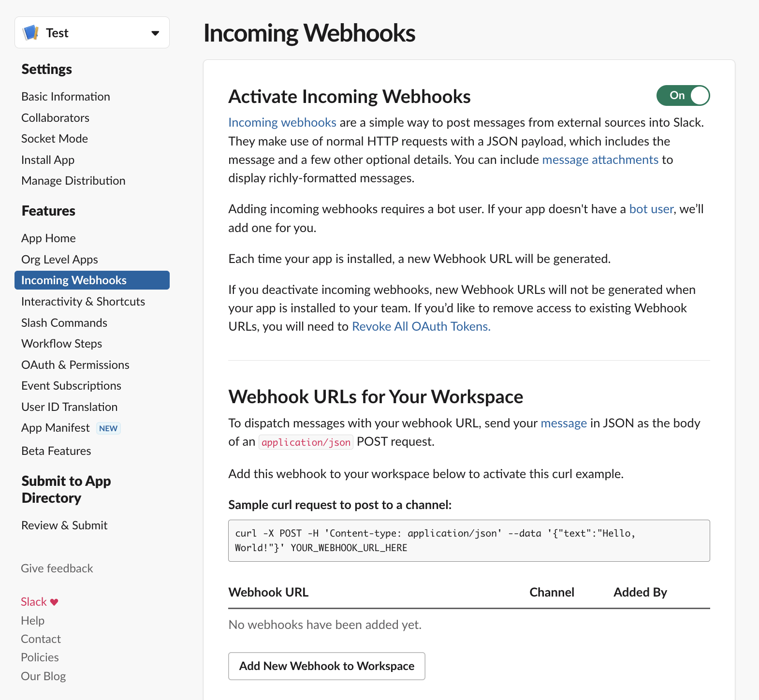Click the NEW badge beside App Manifest
This screenshot has width=759, height=700.
tap(108, 428)
